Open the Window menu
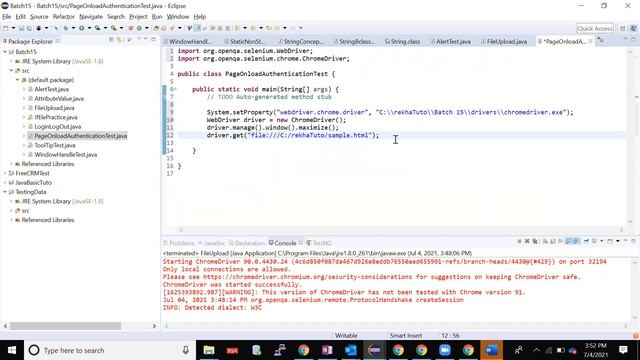640x360 pixels. [x=178, y=17]
